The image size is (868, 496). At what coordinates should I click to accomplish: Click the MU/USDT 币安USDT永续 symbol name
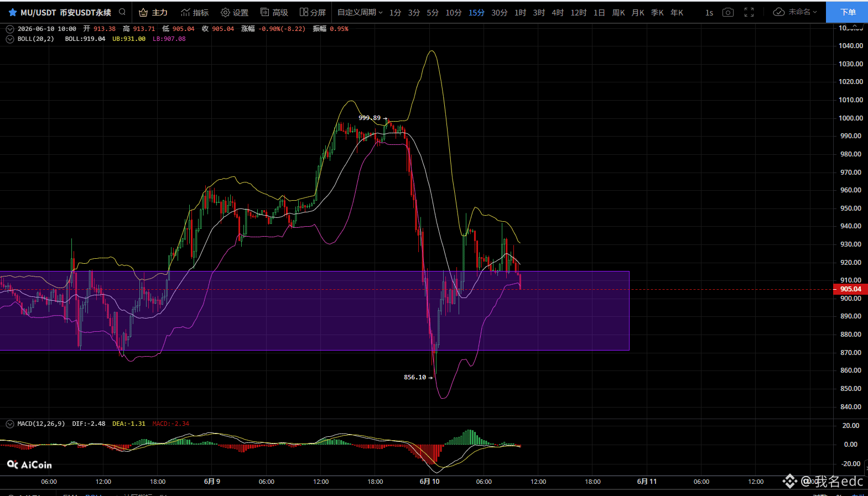(66, 12)
